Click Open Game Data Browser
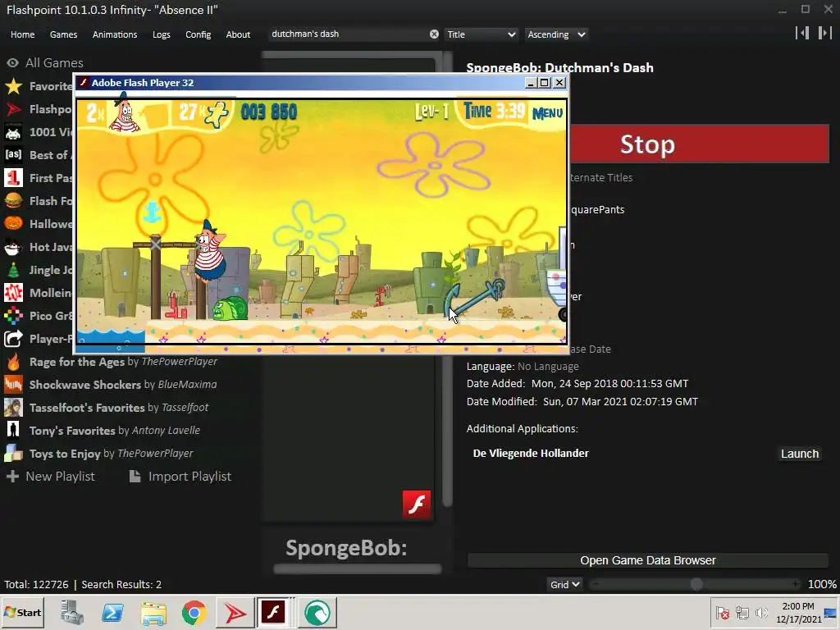The image size is (840, 630). pyautogui.click(x=648, y=560)
